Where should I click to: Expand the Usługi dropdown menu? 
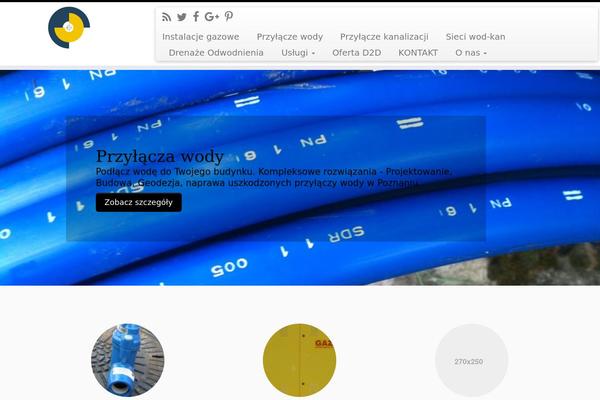[298, 53]
